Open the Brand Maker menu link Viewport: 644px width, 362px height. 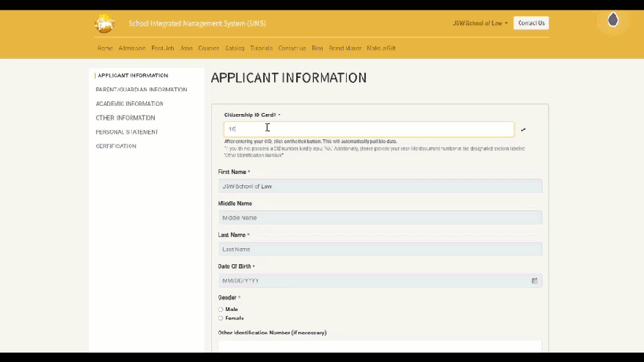345,48
